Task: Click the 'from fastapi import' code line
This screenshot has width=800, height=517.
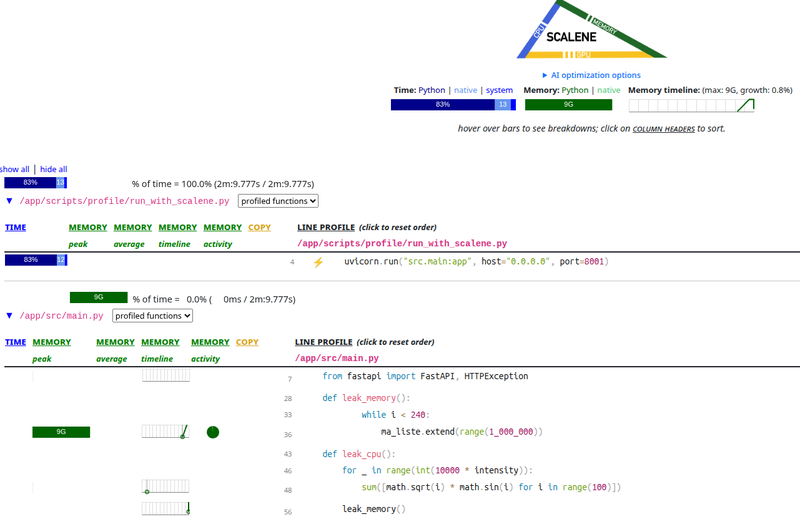Action: 425,376
